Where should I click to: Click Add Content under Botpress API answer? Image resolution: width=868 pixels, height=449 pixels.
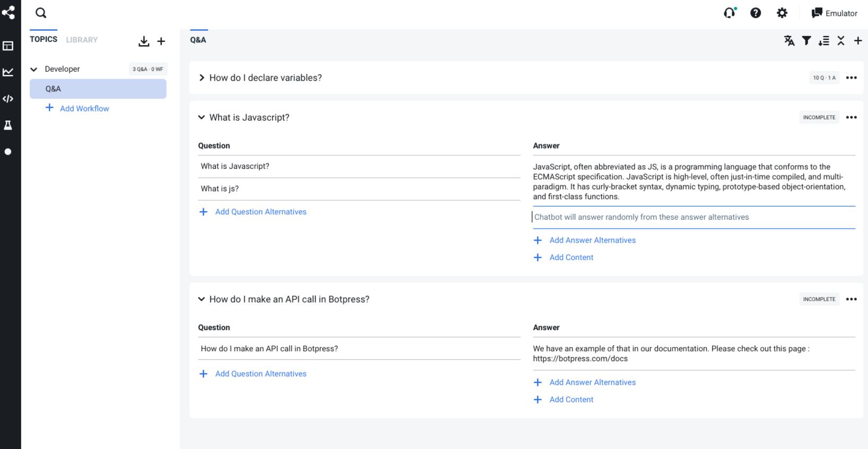(571, 400)
